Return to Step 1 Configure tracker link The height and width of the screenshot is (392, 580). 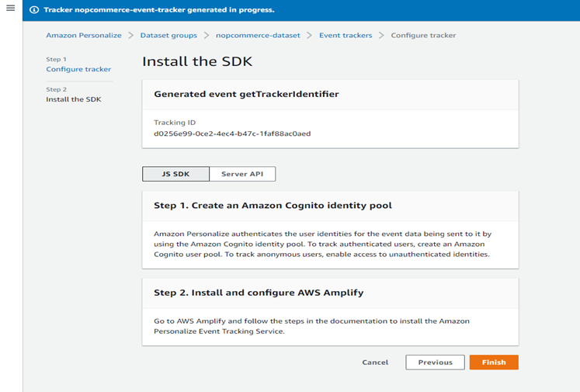click(x=78, y=69)
